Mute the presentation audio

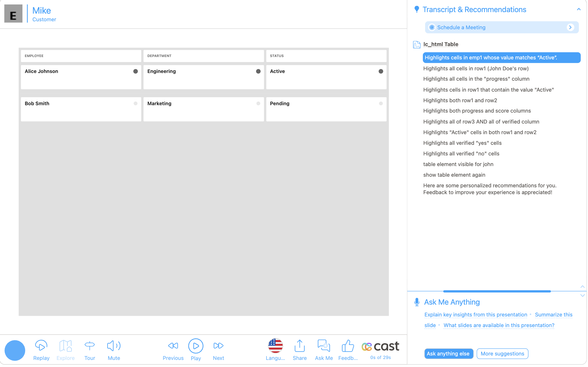pyautogui.click(x=113, y=345)
